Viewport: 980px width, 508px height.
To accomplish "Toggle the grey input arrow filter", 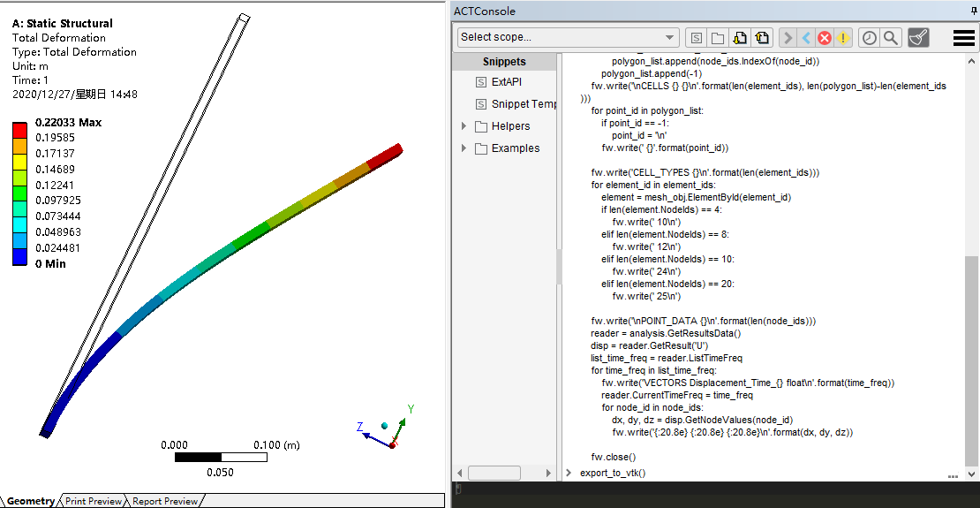I will tap(788, 38).
